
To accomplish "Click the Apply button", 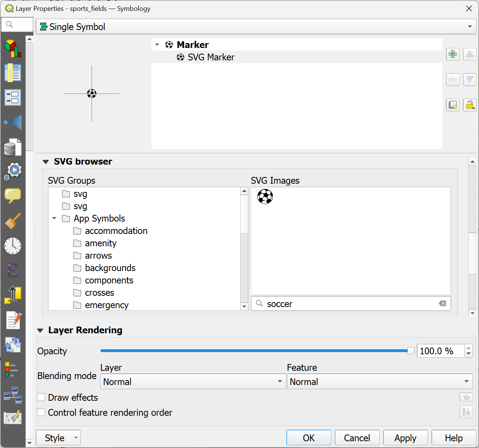I will (x=406, y=438).
